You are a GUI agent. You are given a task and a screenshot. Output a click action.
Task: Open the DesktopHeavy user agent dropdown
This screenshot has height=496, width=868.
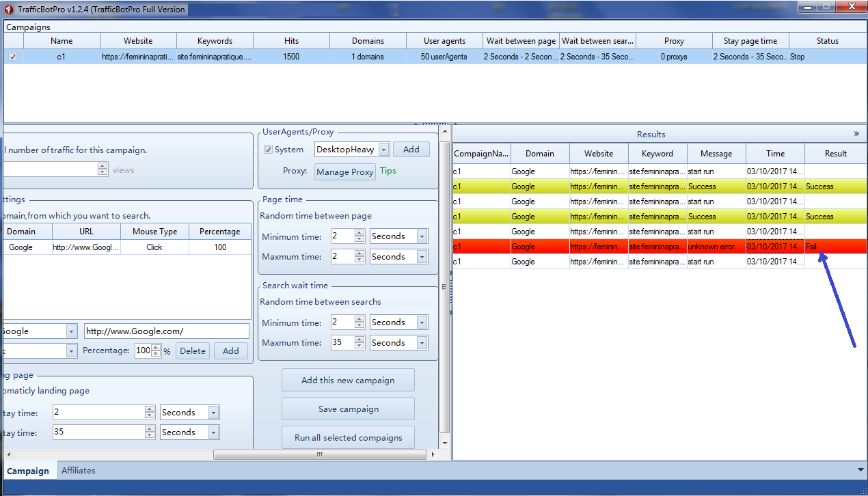(x=383, y=150)
